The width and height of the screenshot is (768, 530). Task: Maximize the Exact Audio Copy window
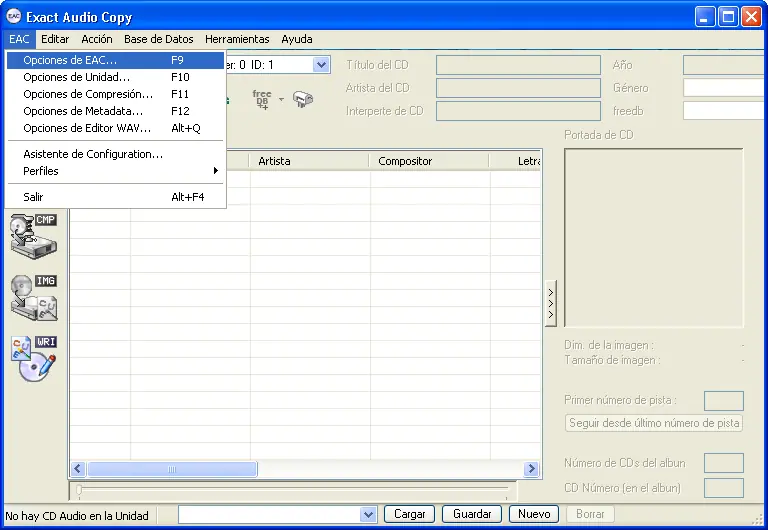click(728, 17)
